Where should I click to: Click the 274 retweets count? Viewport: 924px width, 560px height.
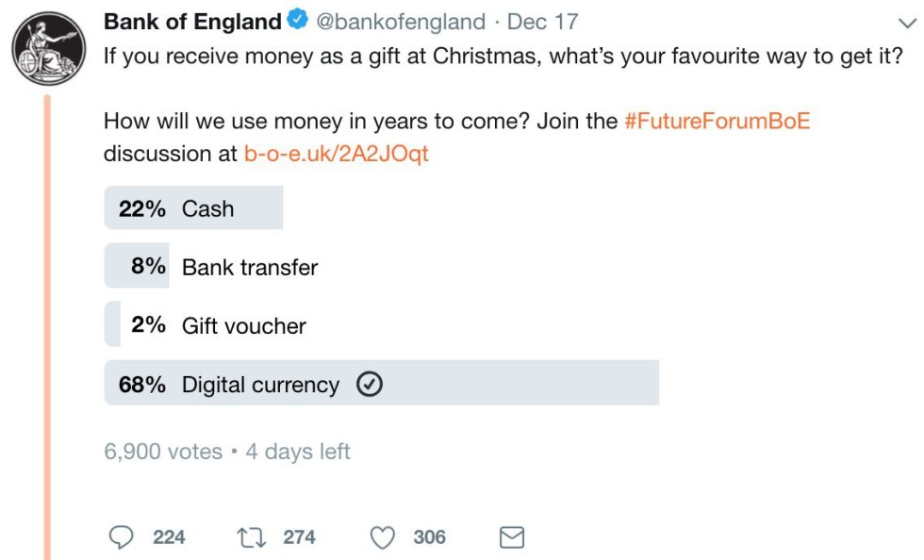(299, 537)
